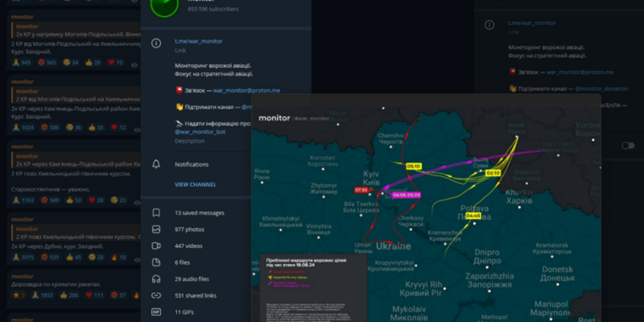Image resolution: width=644 pixels, height=322 pixels.
Task: Click 'Моніторинг ворожої авіації.' description in the front profile panel
Action: tap(213, 65)
